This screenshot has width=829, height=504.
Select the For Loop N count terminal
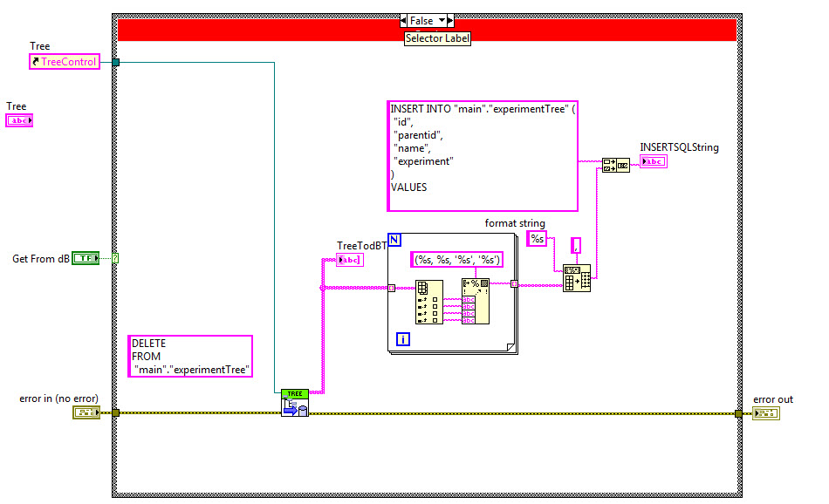[394, 239]
